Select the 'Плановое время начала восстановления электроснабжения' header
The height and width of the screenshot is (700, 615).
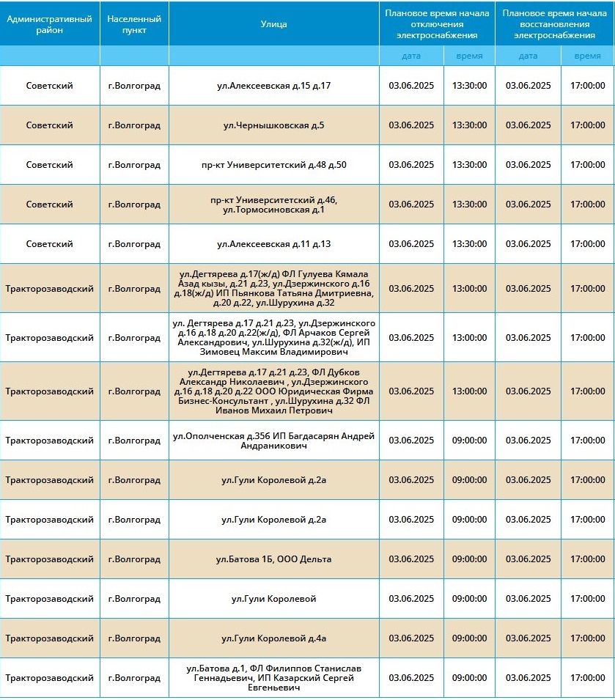[554, 24]
